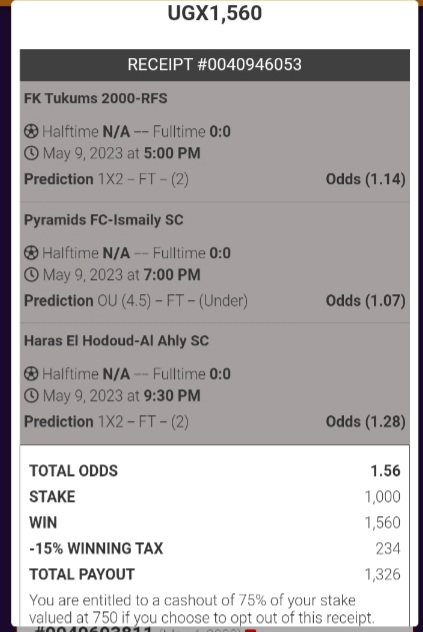Screen dimensions: 423x632
Task: Click the STAKE 1,000 row
Action: coord(215,497)
